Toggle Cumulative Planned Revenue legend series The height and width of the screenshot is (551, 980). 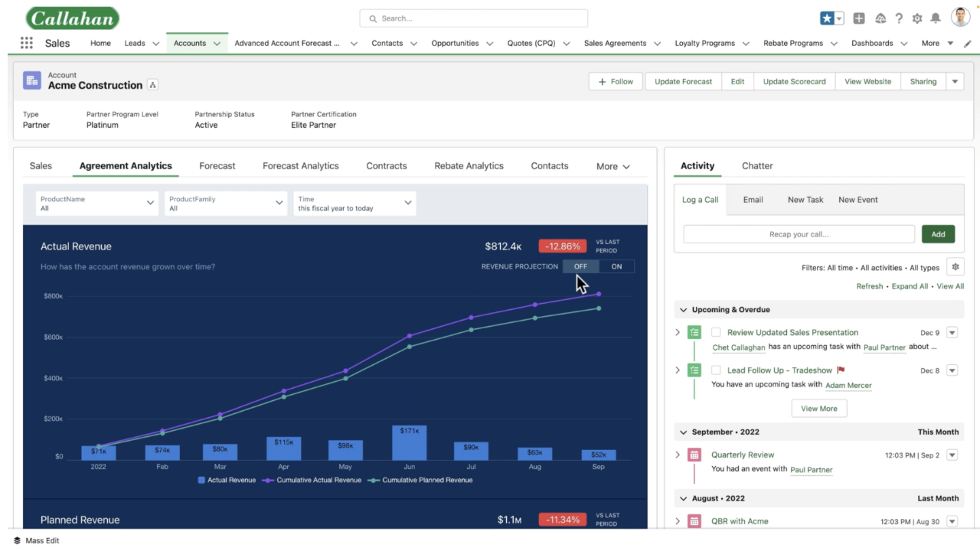pos(420,481)
